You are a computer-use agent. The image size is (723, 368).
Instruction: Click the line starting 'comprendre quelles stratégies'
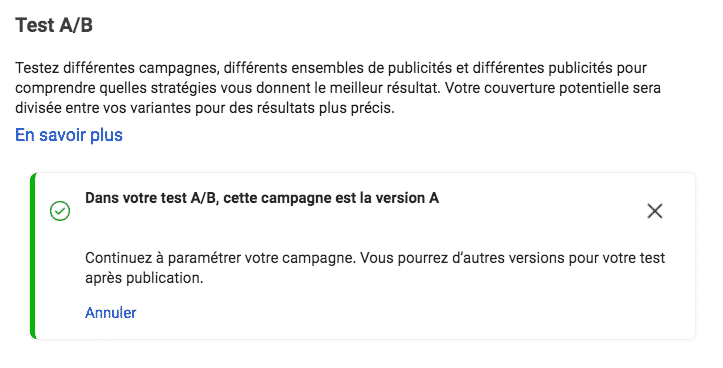click(x=338, y=88)
